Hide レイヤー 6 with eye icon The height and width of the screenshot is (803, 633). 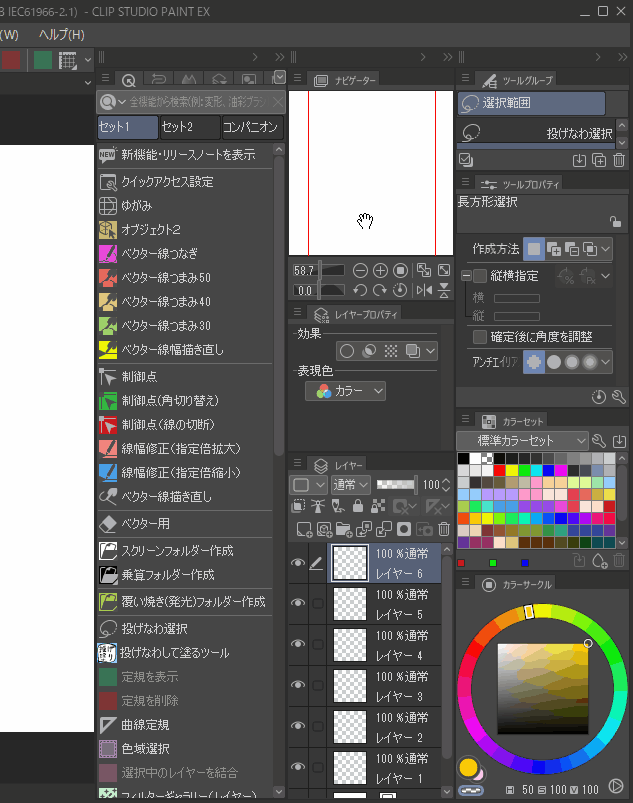(298, 563)
